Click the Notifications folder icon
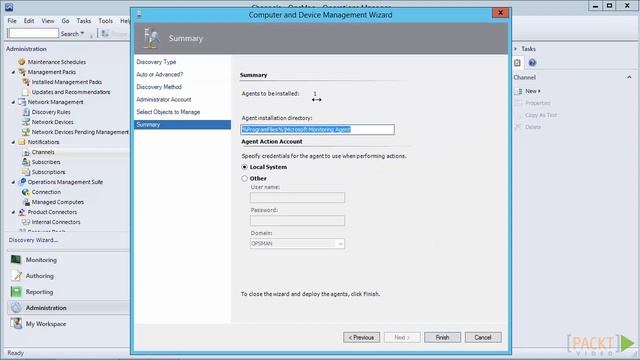 [22, 142]
